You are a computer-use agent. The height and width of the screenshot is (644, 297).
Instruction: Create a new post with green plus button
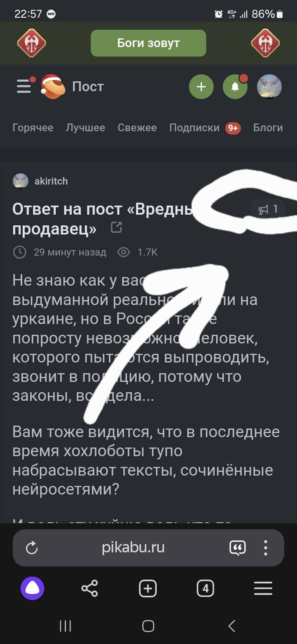(201, 87)
